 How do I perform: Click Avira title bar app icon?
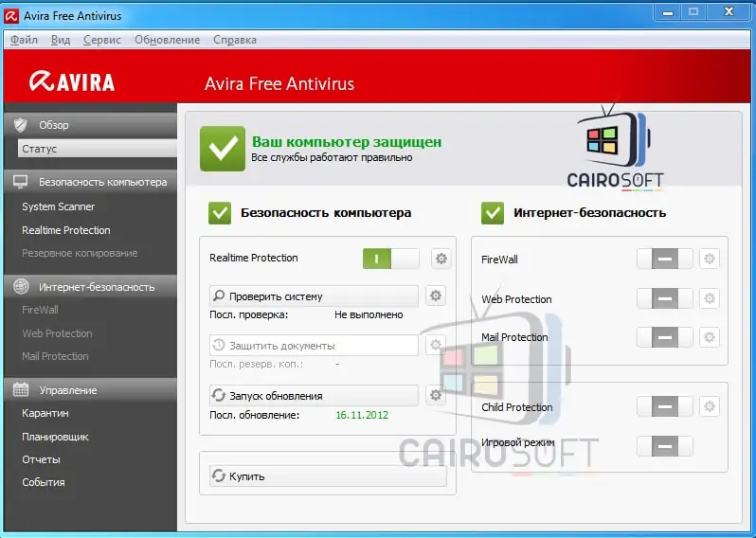pos(11,16)
